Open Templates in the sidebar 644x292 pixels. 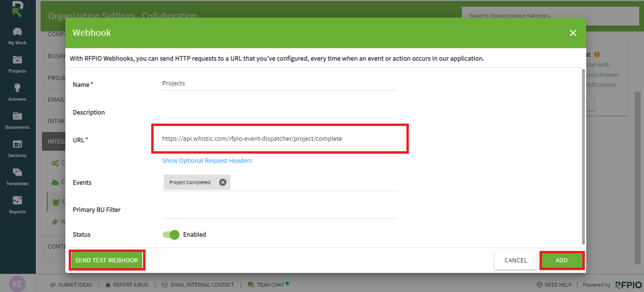17,177
